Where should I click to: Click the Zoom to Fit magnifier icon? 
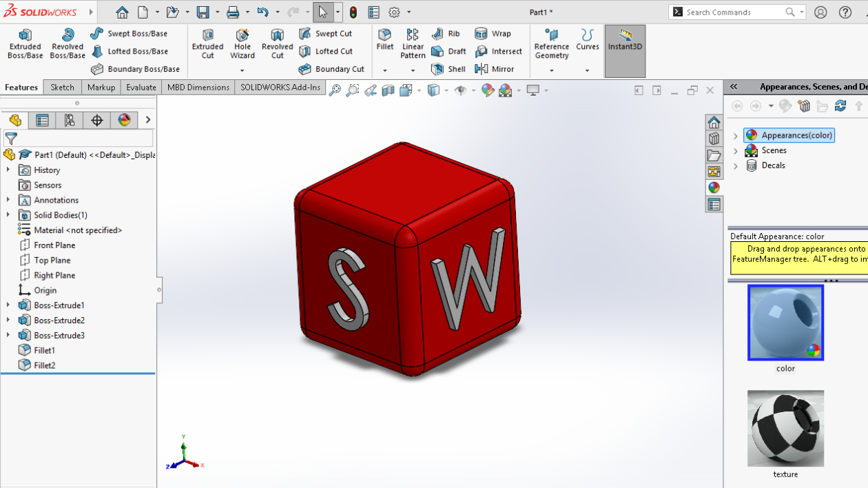335,90
